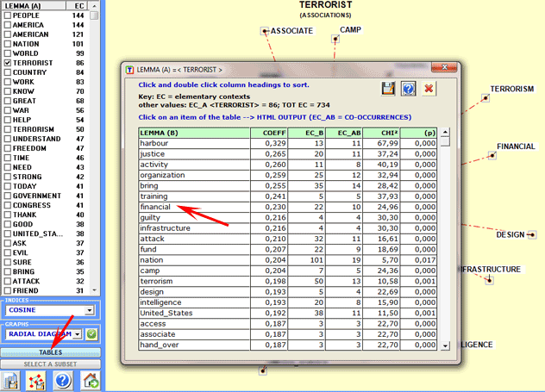The width and height of the screenshot is (545, 392).
Task: Click the green go button beside Radial Diagram
Action: pos(91,334)
